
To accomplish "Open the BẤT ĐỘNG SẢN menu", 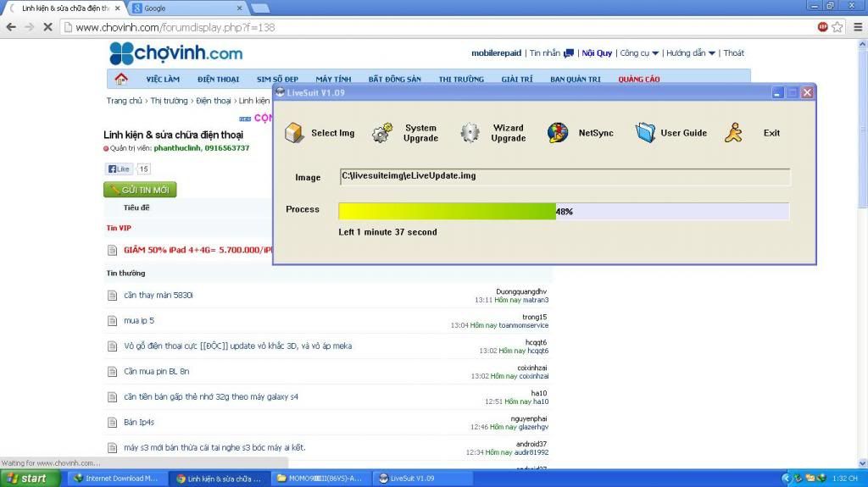I will [x=395, y=79].
